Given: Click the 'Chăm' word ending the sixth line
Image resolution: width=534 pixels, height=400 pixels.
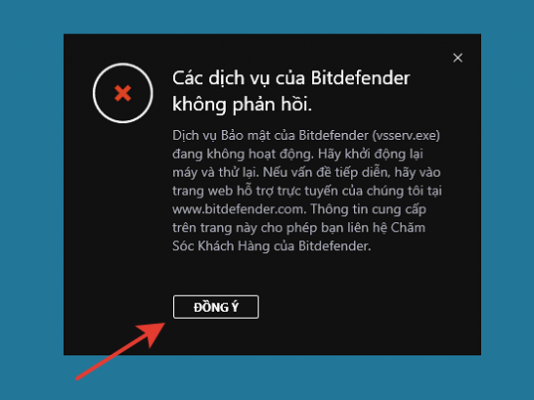Looking at the screenshot, I should 408,227.
